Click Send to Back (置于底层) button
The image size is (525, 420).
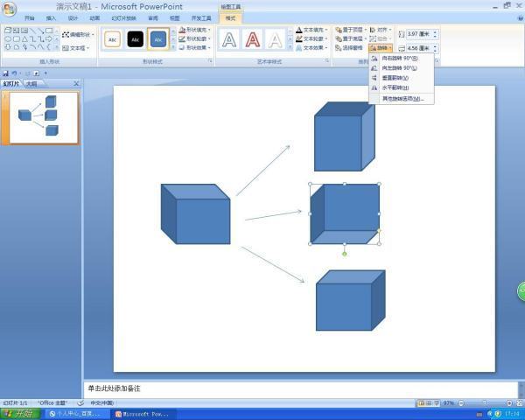coord(351,38)
